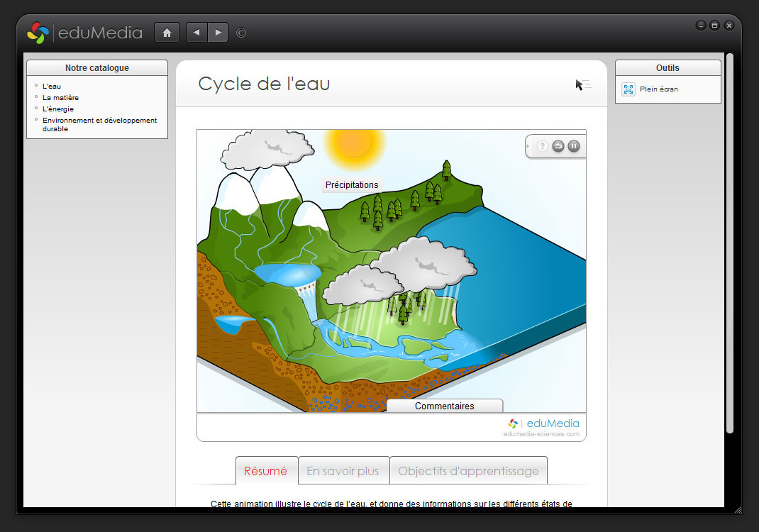Click the Home button in the header
This screenshot has height=532, width=759.
167,33
